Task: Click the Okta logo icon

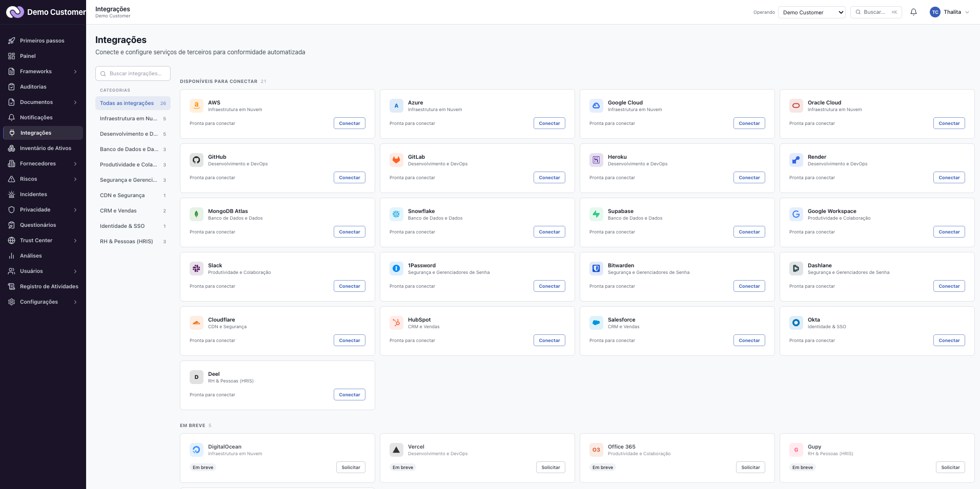Action: [x=796, y=323]
